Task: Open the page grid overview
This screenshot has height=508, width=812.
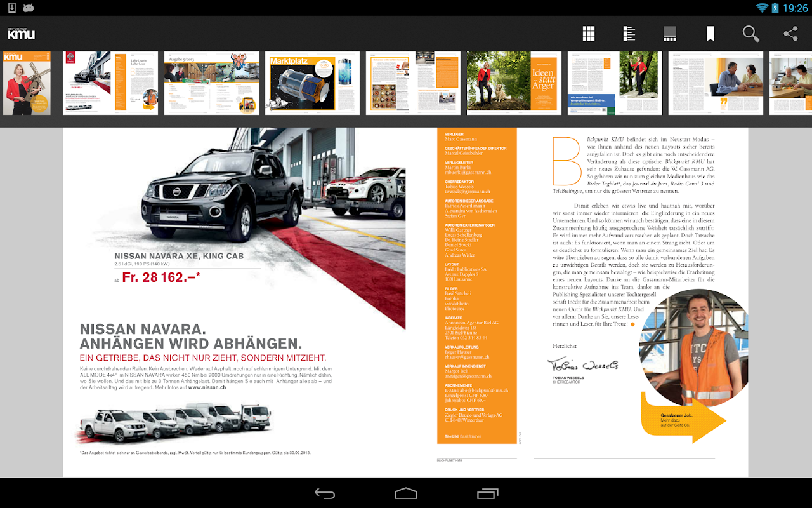Action: point(589,34)
